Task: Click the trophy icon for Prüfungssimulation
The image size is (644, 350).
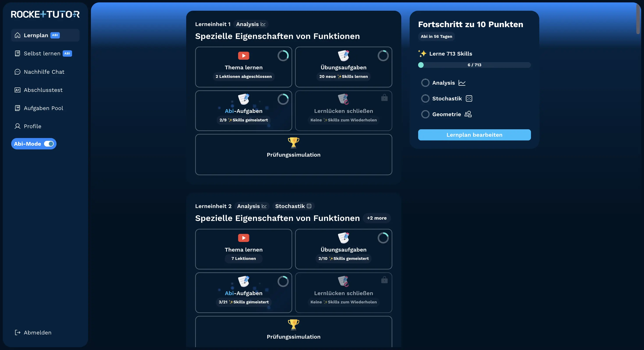Action: 293,143
